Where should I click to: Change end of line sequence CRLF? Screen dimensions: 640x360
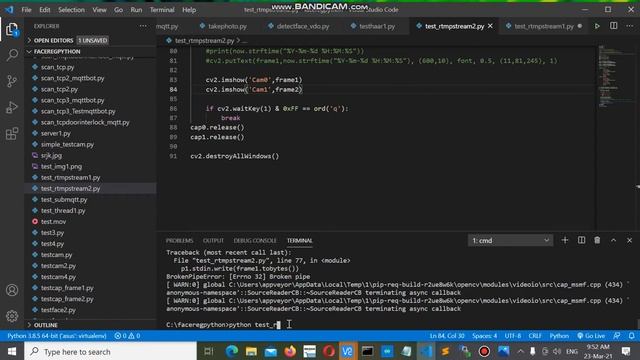(535, 336)
